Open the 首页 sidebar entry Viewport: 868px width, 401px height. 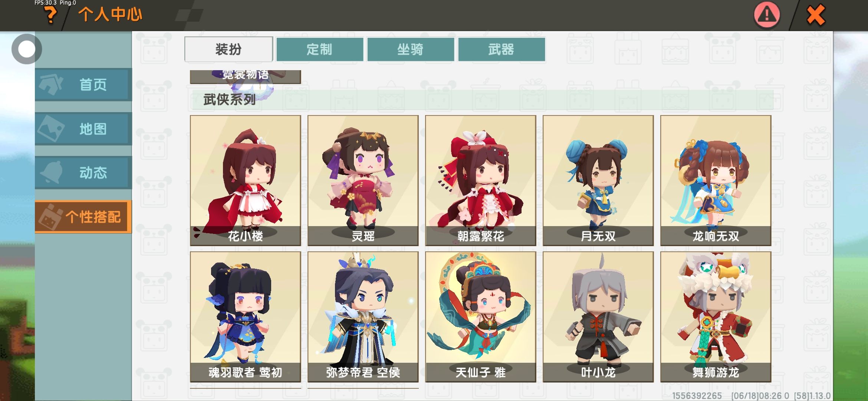[x=83, y=84]
